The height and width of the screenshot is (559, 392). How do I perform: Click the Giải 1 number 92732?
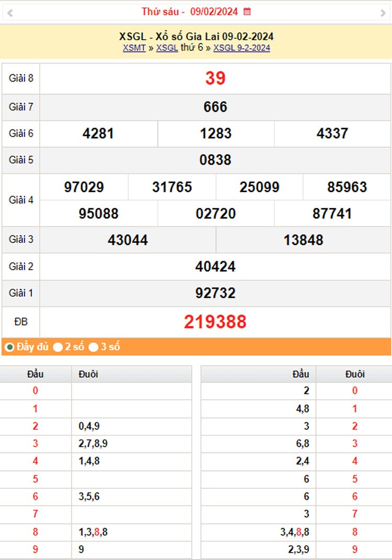215,293
